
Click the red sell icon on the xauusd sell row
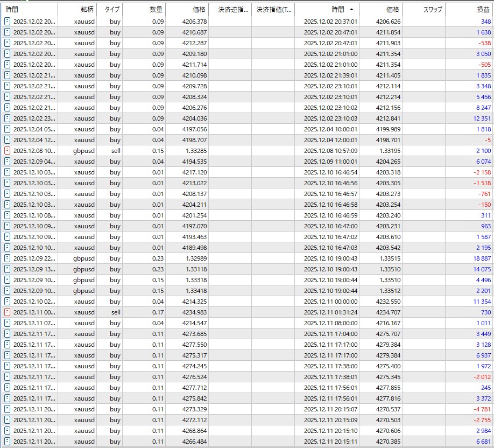[7, 312]
